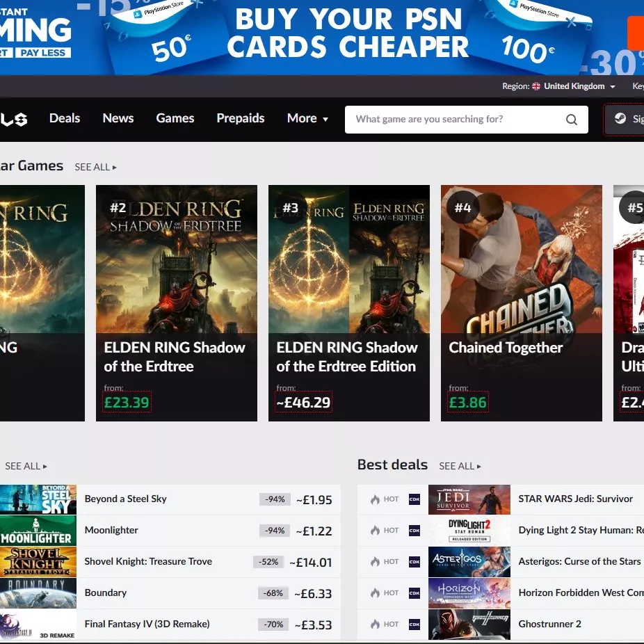Open the #3 Shadow of the Erdtree Edition cover
644x644 pixels.
[349, 259]
